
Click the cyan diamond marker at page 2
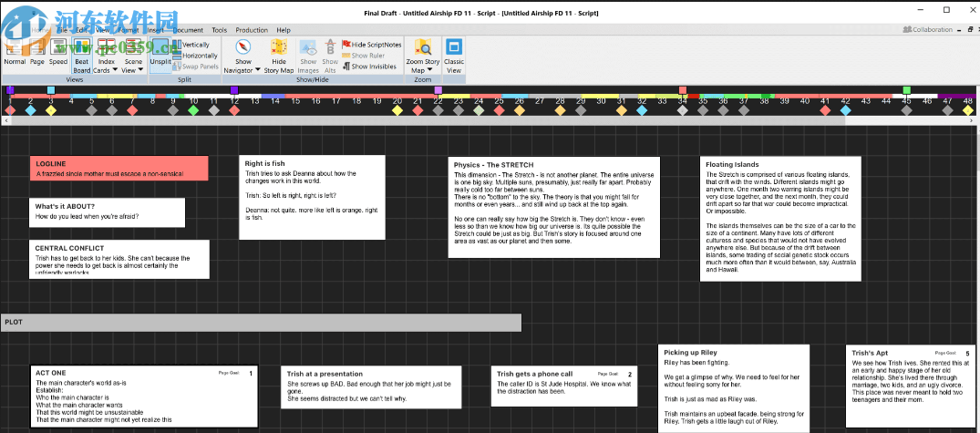click(31, 110)
